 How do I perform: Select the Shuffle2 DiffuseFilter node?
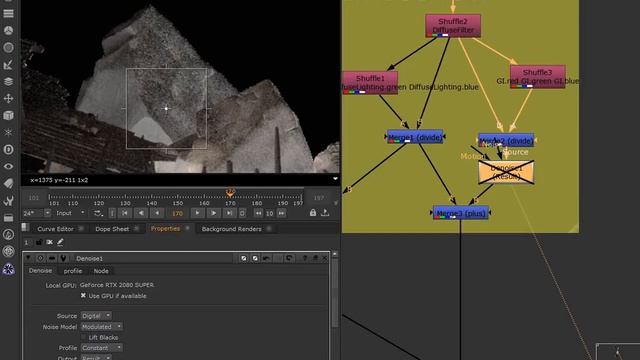pos(453,26)
